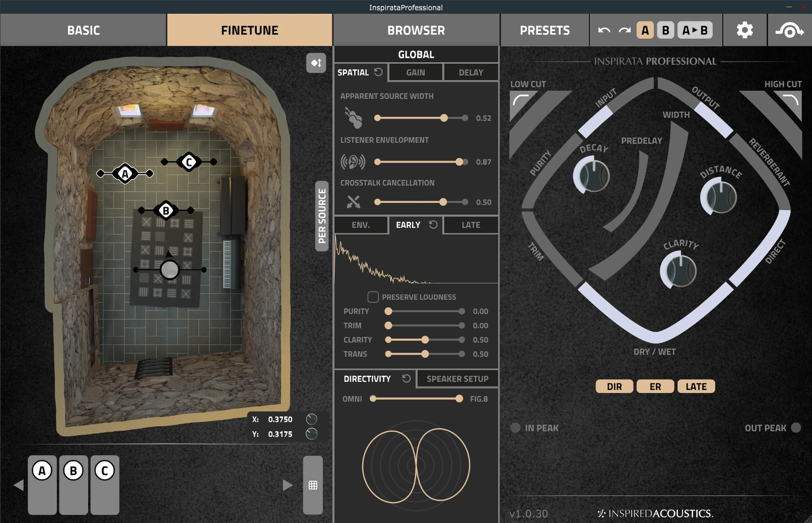812x523 pixels.
Task: Reset Spatial settings with circular arrow
Action: (379, 72)
